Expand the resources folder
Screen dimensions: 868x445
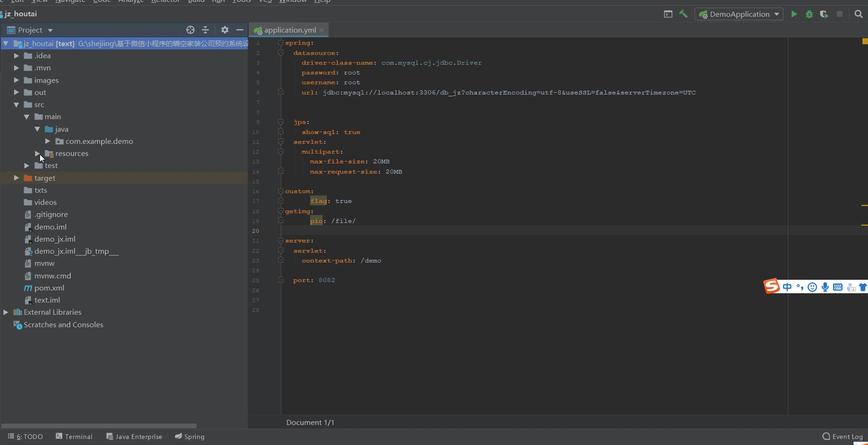(37, 154)
